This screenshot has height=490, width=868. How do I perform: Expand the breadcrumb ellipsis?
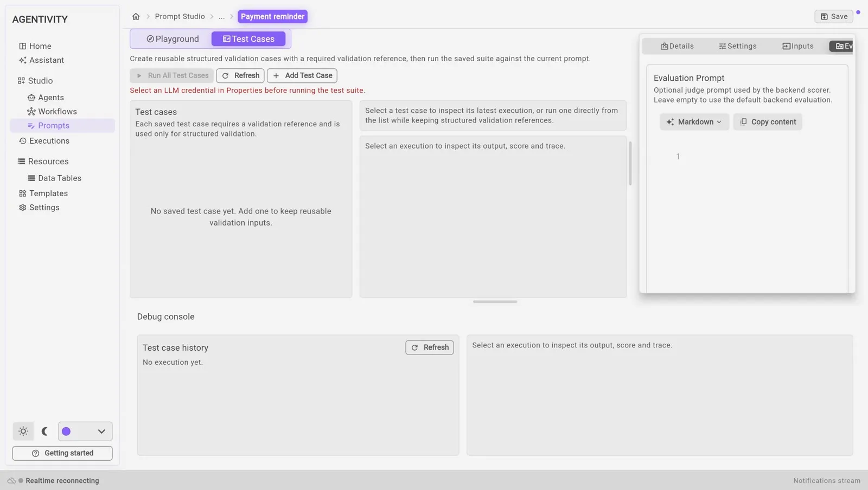221,16
